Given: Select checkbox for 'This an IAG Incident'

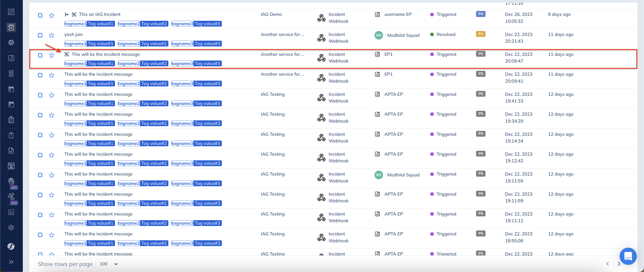Looking at the screenshot, I should (40, 15).
